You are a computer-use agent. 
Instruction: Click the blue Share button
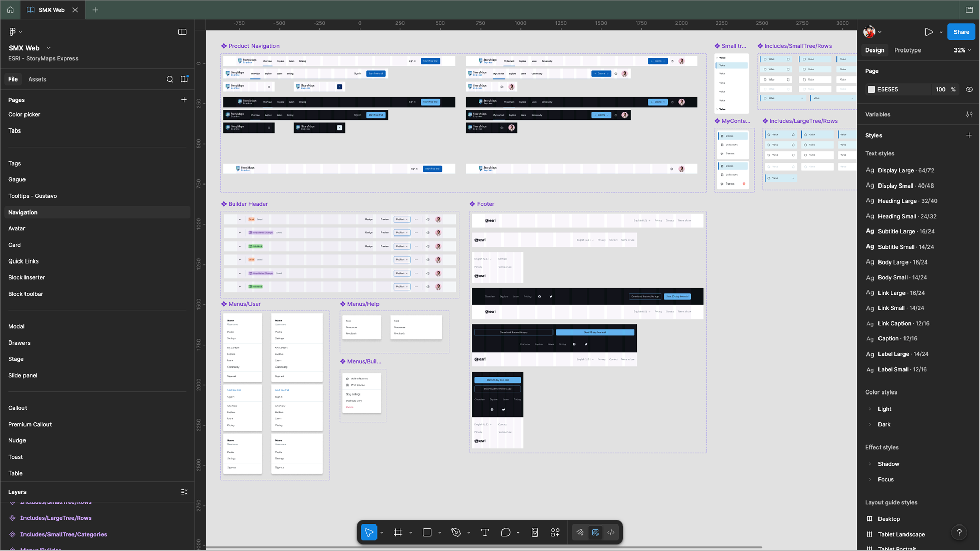(961, 32)
